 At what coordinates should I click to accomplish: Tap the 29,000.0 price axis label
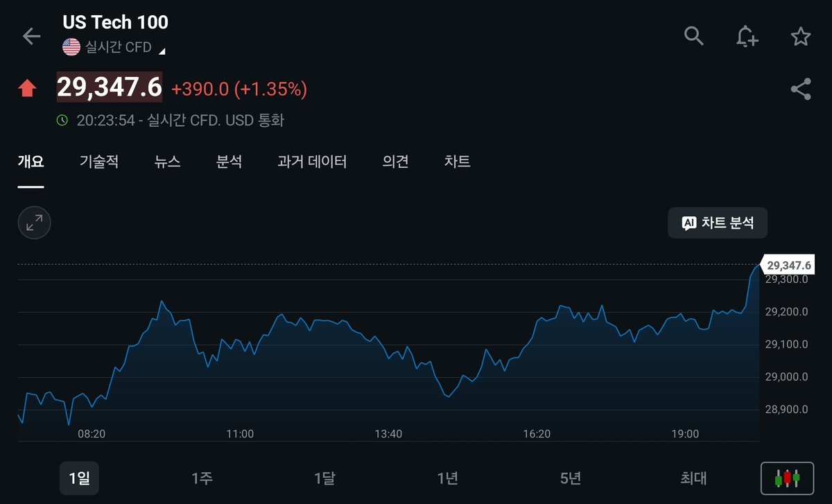[x=786, y=377]
